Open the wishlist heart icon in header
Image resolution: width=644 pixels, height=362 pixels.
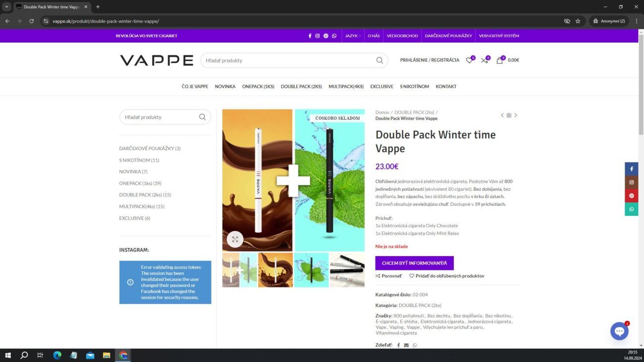click(469, 60)
